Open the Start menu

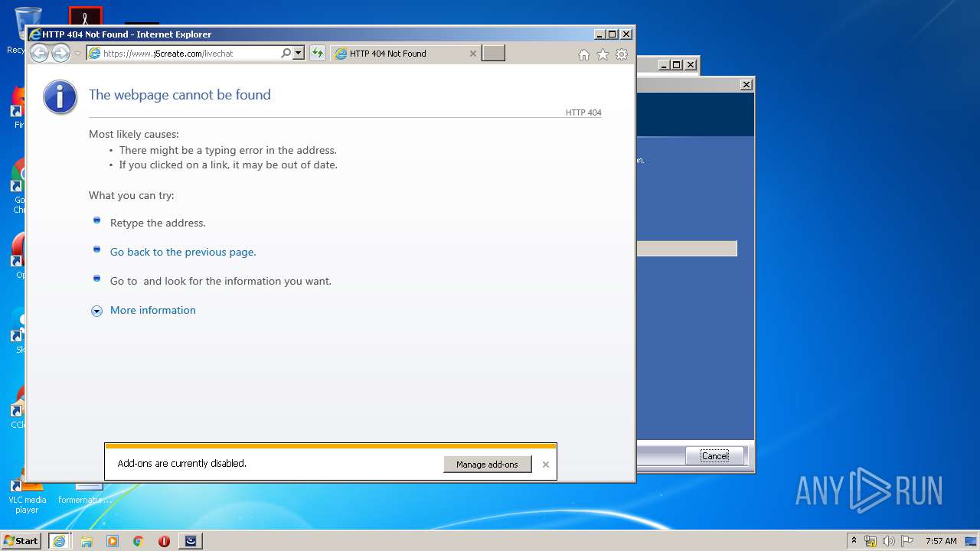click(21, 540)
